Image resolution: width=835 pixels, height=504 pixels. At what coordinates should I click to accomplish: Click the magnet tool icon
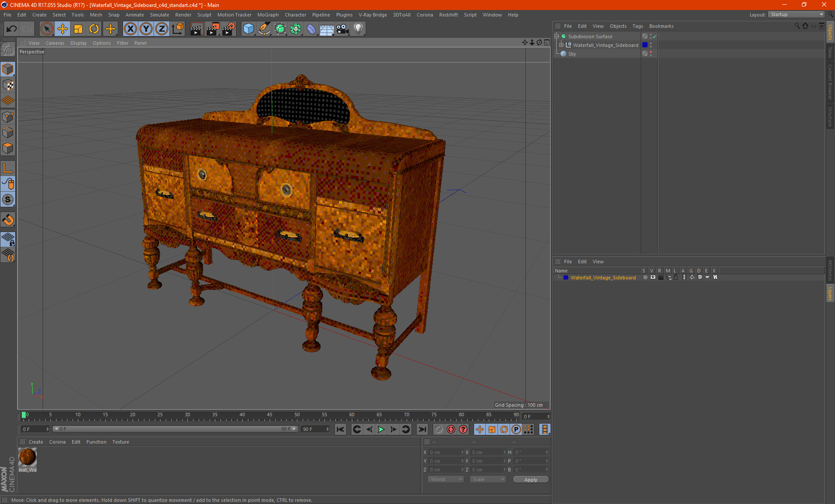(8, 220)
